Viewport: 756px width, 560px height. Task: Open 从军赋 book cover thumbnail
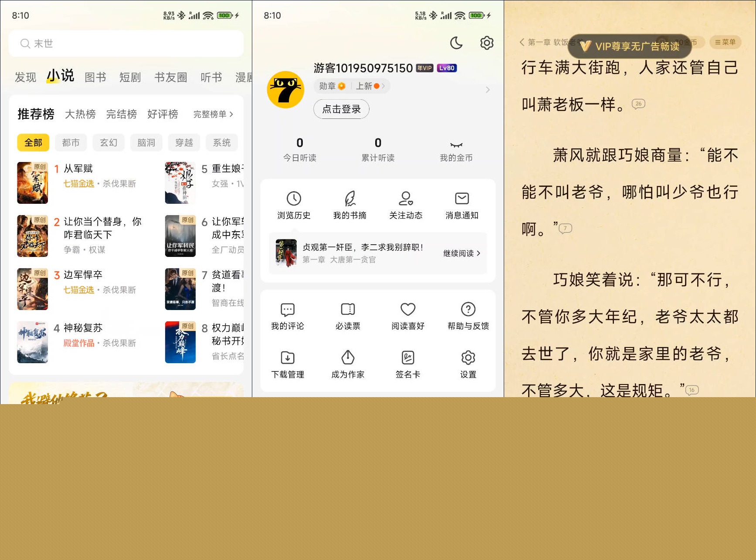point(32,183)
